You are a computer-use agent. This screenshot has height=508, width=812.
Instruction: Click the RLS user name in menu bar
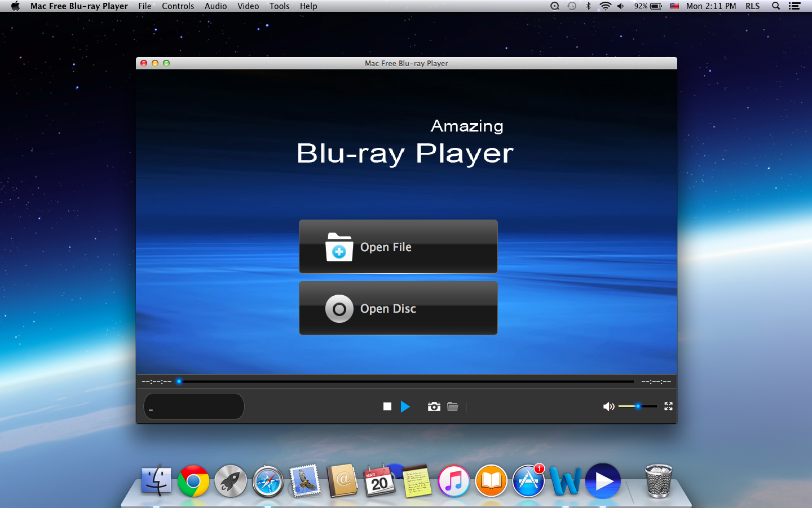pyautogui.click(x=752, y=6)
